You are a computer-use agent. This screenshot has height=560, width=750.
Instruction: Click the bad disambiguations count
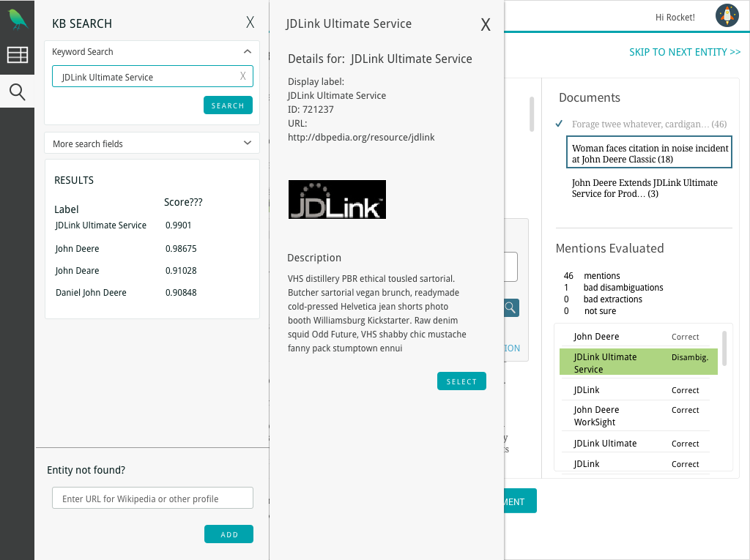pyautogui.click(x=566, y=288)
